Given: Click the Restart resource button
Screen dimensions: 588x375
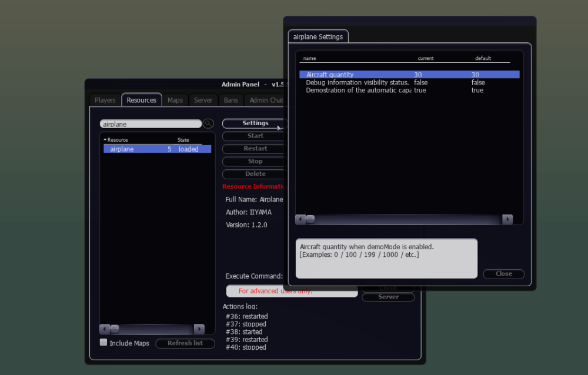Looking at the screenshot, I should [x=255, y=149].
